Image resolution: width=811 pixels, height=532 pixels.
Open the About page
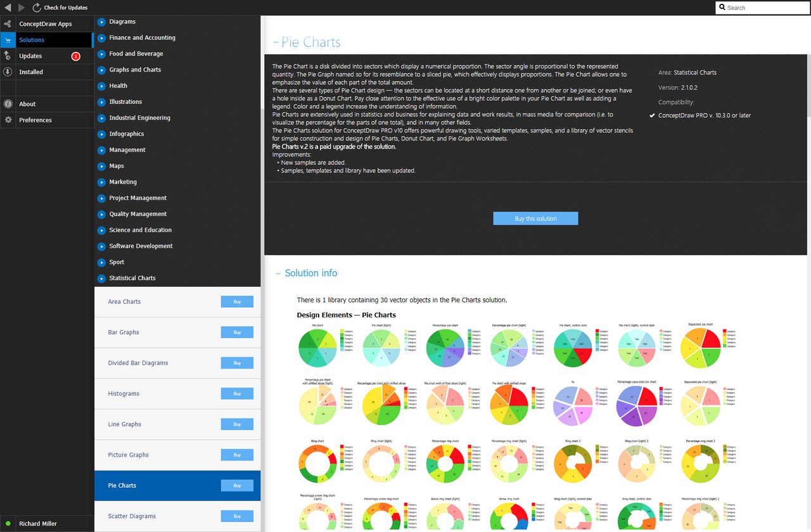point(27,104)
